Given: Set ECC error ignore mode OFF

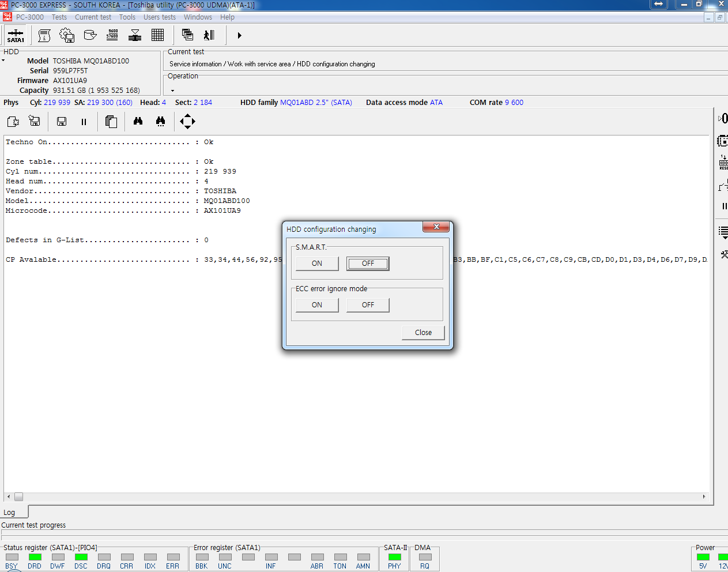Looking at the screenshot, I should (x=368, y=305).
